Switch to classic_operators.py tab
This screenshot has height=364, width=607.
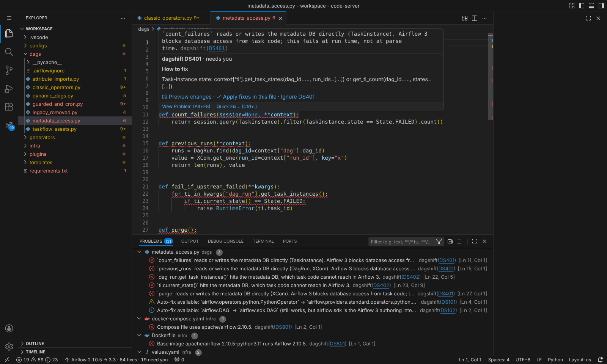click(171, 18)
